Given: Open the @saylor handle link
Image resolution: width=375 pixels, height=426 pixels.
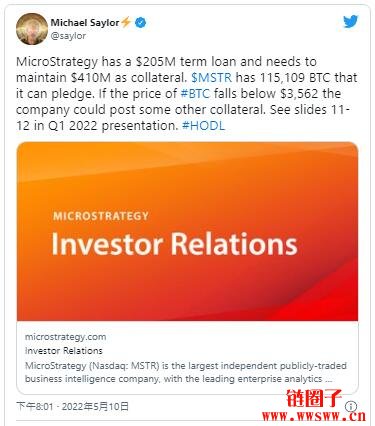Looking at the screenshot, I should pyautogui.click(x=68, y=36).
